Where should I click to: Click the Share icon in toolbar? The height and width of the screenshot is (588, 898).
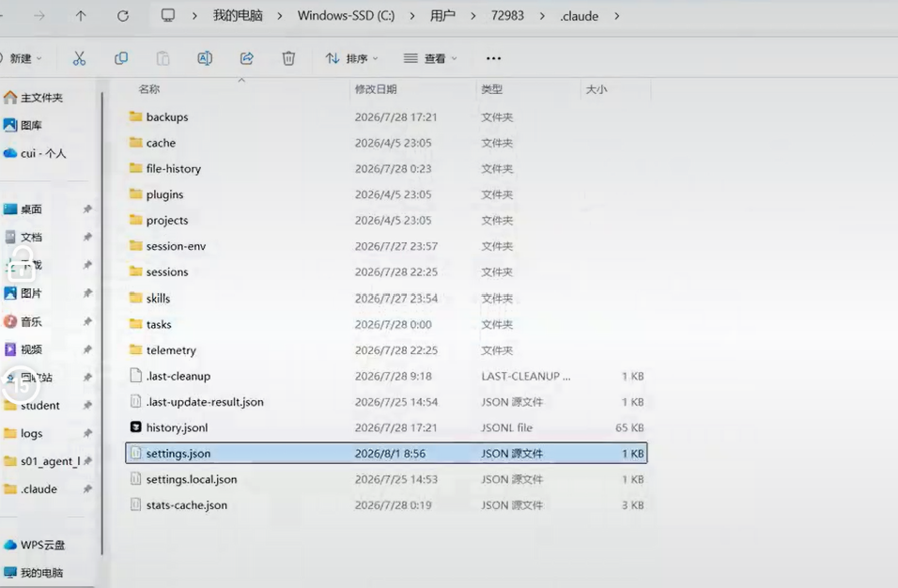click(x=247, y=58)
